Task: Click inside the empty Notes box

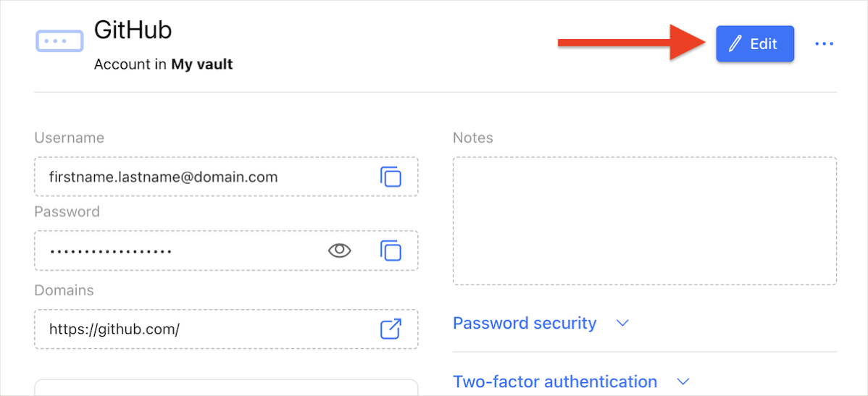Action: tap(644, 222)
